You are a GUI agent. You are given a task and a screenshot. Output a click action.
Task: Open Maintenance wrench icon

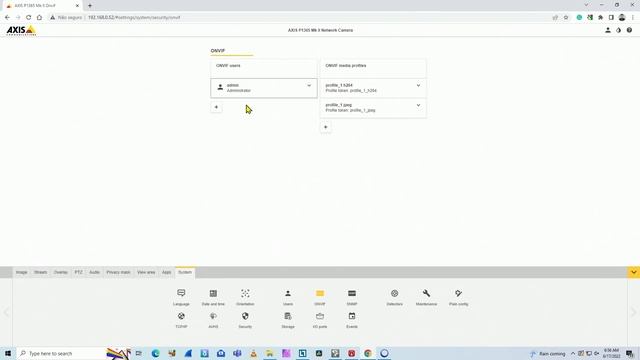[x=426, y=297]
